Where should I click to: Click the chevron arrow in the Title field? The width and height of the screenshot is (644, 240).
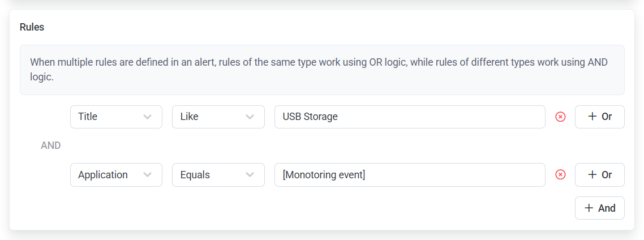coord(148,117)
